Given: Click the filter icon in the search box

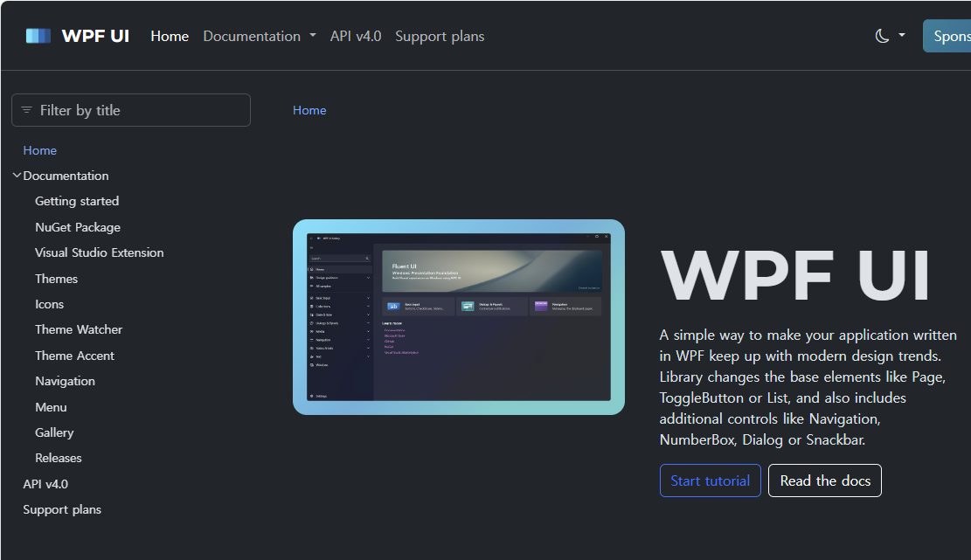Looking at the screenshot, I should click(x=26, y=110).
